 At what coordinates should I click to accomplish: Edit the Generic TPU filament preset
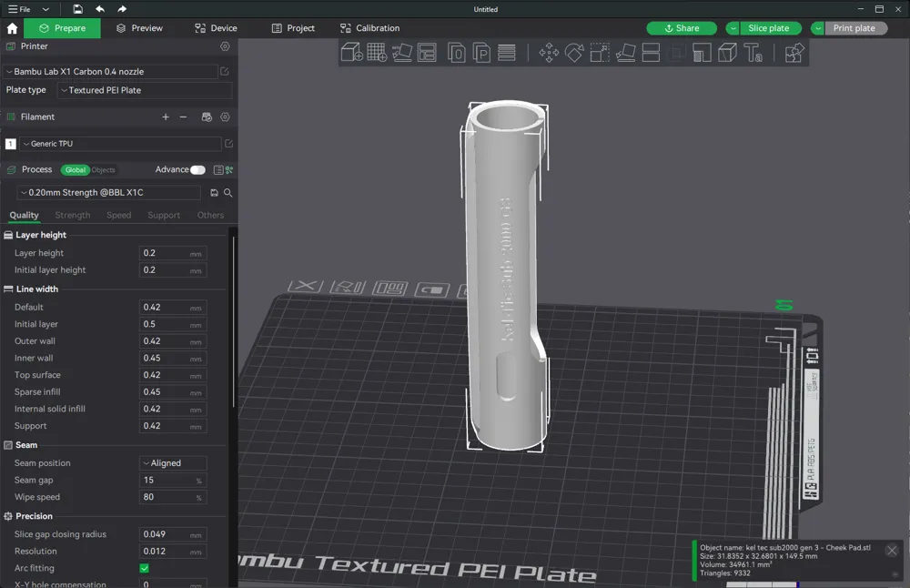pyautogui.click(x=228, y=144)
